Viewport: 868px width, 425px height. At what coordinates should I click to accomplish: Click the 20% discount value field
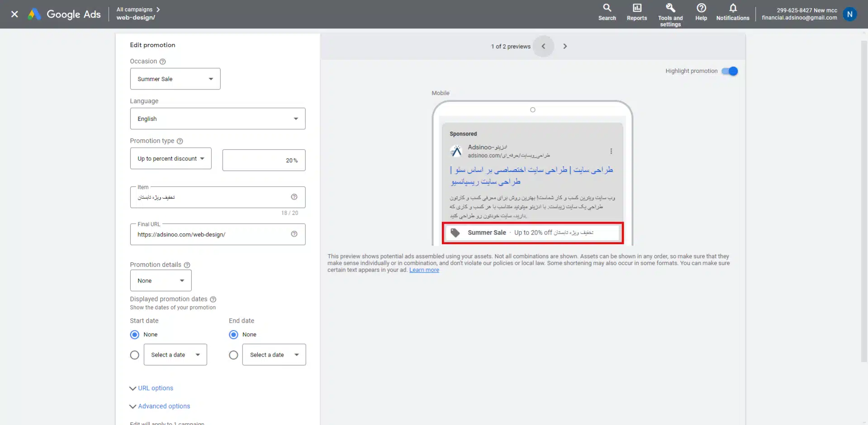pyautogui.click(x=264, y=160)
